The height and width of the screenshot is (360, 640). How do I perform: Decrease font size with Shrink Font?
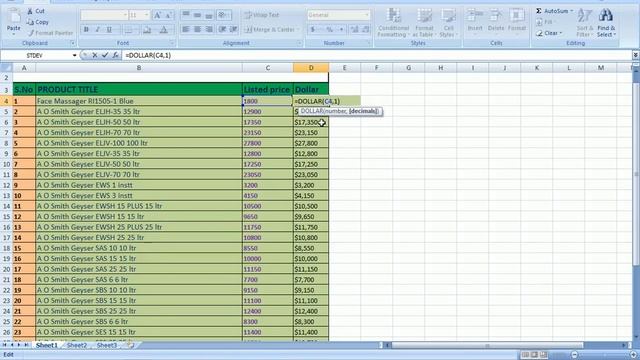[168, 16]
